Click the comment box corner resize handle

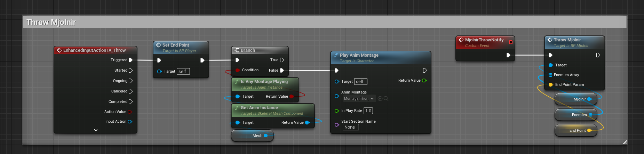[625, 142]
